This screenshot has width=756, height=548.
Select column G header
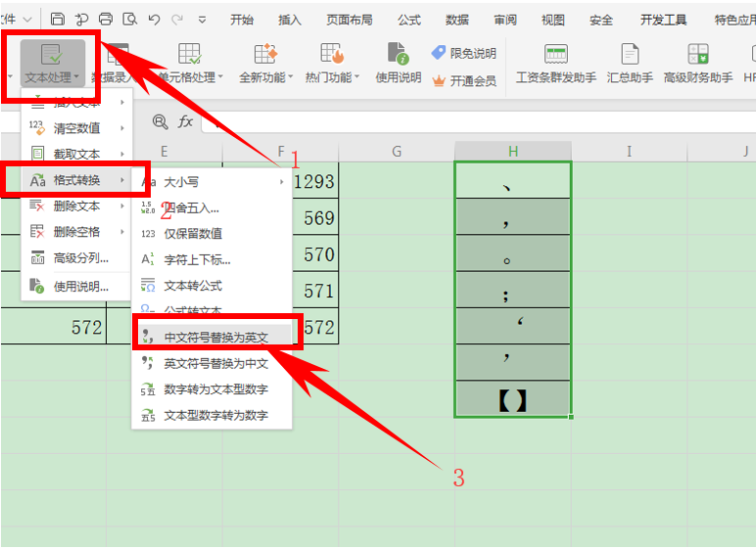coord(397,152)
